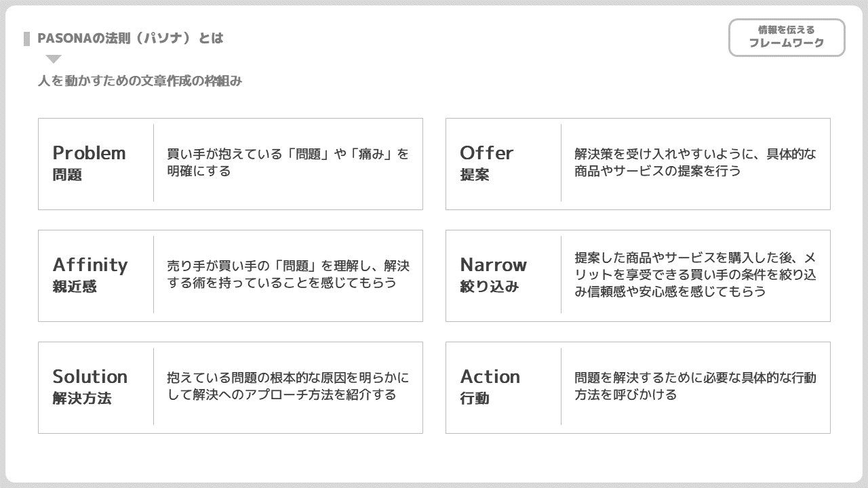Click the Affinity description text

288,274
